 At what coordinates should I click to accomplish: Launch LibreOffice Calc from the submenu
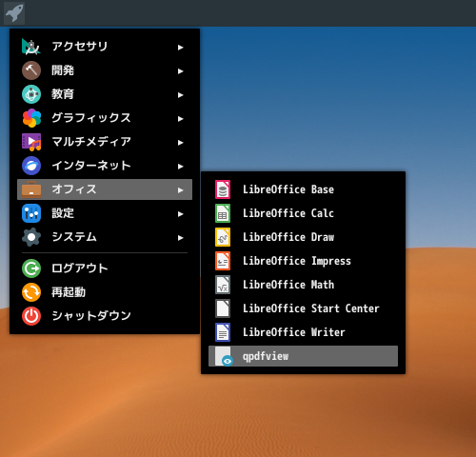(x=303, y=213)
